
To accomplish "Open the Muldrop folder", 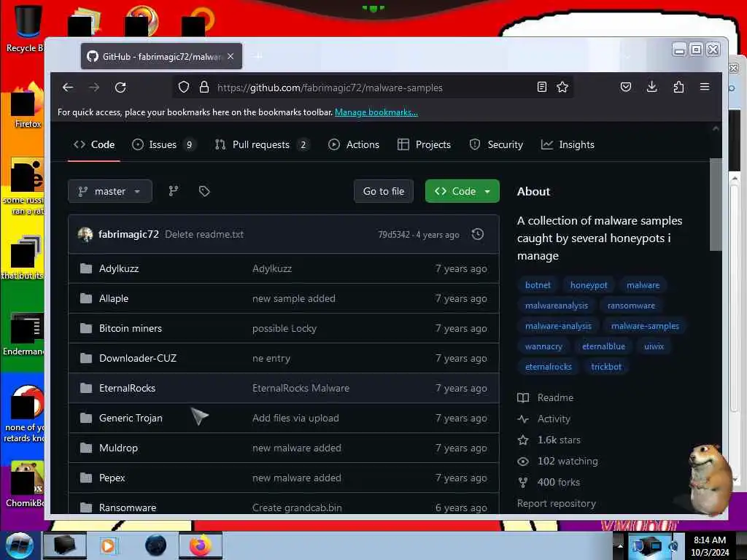I will (x=118, y=448).
